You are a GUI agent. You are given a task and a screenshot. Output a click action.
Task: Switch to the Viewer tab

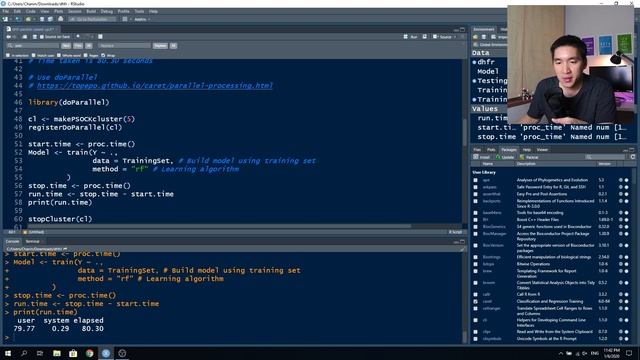click(542, 150)
